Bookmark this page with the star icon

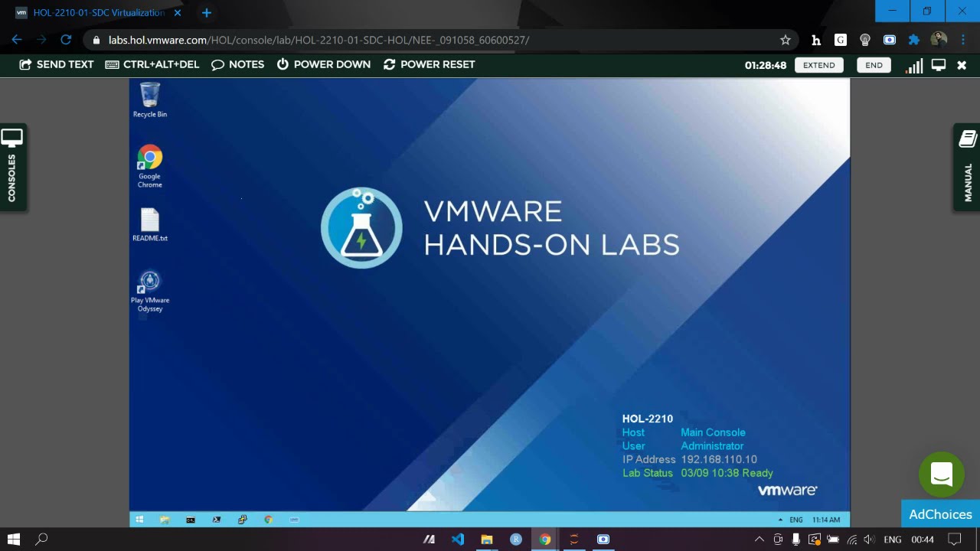click(785, 40)
